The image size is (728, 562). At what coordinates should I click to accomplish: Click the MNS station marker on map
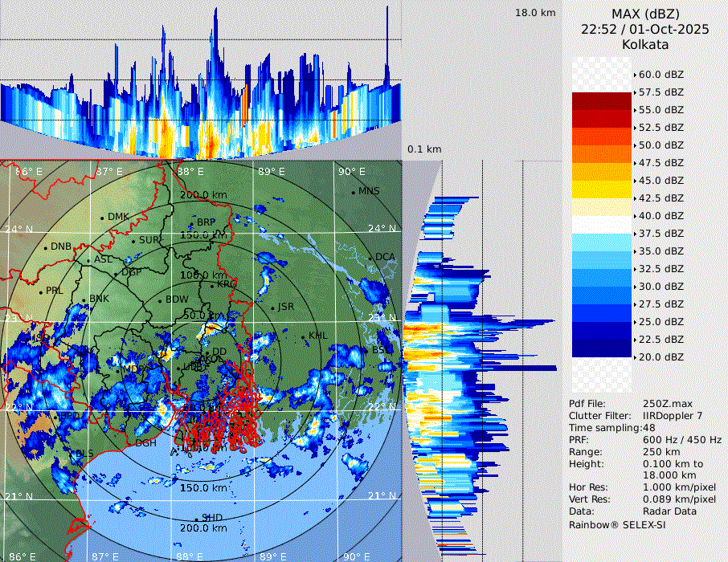tap(354, 192)
